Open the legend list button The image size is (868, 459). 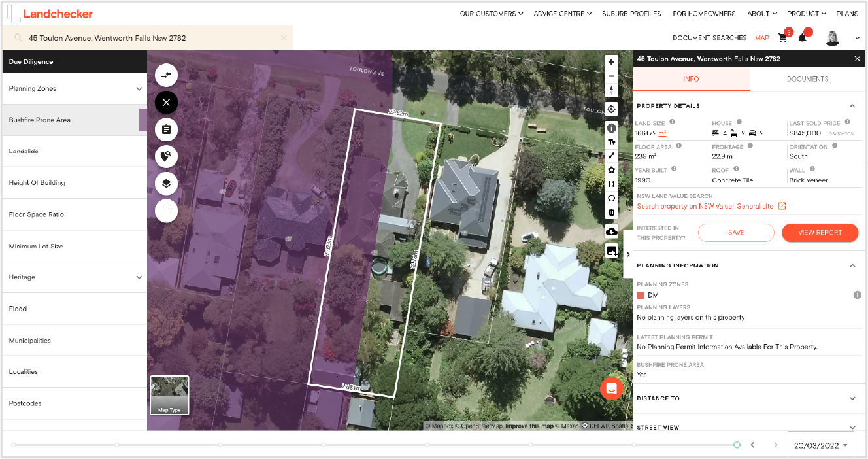point(166,211)
